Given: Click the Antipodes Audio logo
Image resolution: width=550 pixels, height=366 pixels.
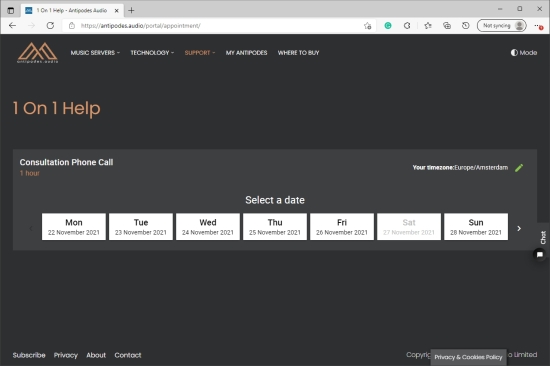Looking at the screenshot, I should click(x=38, y=53).
